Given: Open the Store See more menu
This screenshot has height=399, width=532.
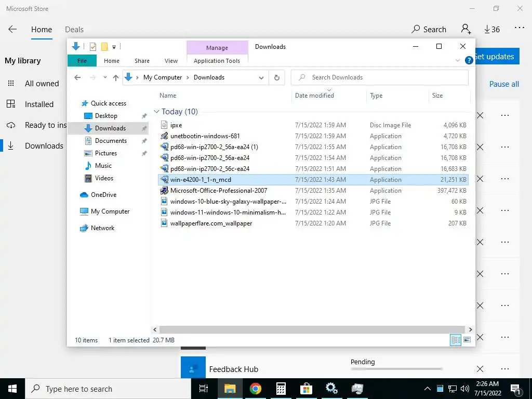Looking at the screenshot, I should point(520,29).
